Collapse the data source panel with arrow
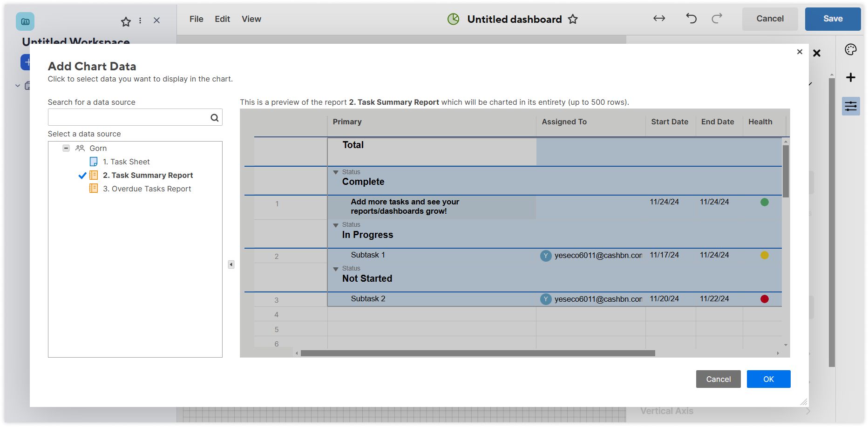This screenshot has height=427, width=868. click(231, 264)
